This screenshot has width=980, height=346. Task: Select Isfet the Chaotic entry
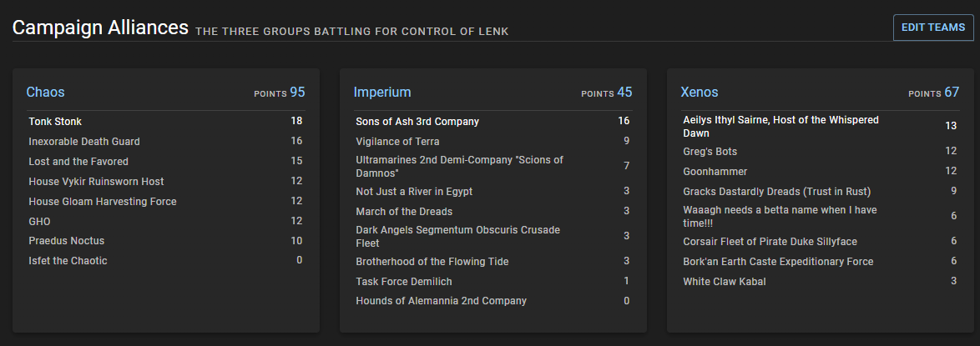[x=68, y=261]
